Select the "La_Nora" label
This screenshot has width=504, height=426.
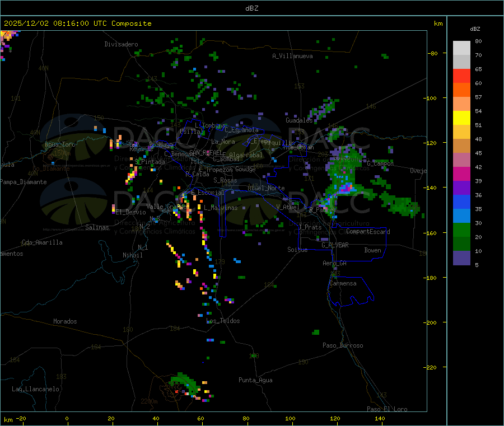223,142
